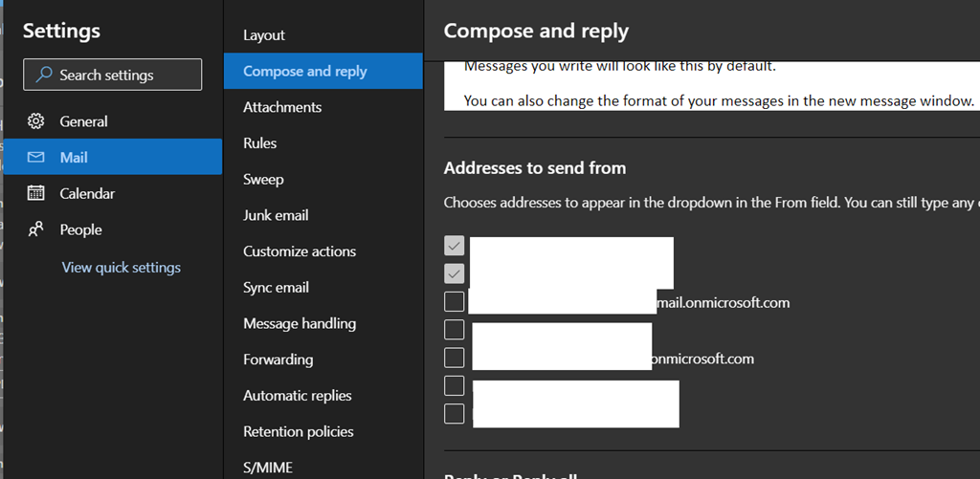
Task: Click the Mail envelope icon
Action: click(x=36, y=158)
